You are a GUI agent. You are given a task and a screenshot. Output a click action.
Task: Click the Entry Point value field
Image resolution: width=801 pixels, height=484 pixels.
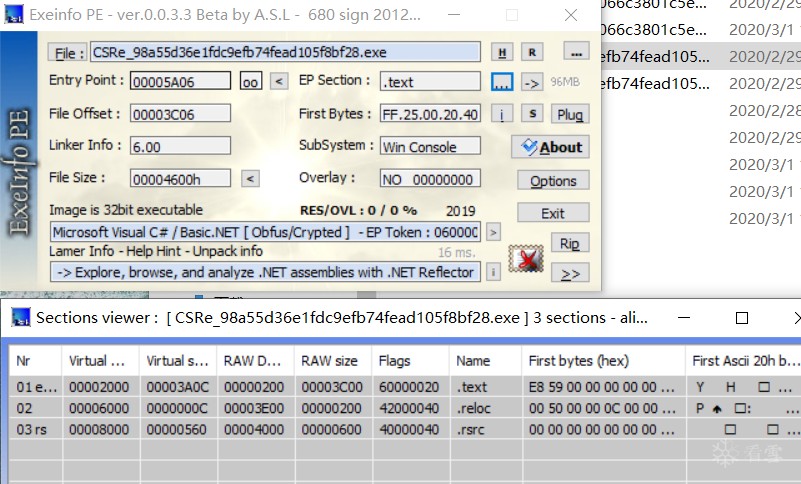tap(180, 81)
